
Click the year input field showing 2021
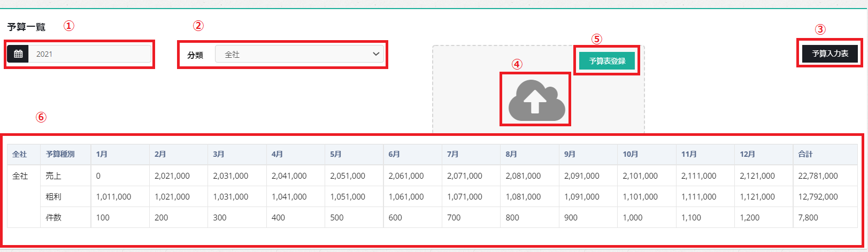click(x=90, y=54)
